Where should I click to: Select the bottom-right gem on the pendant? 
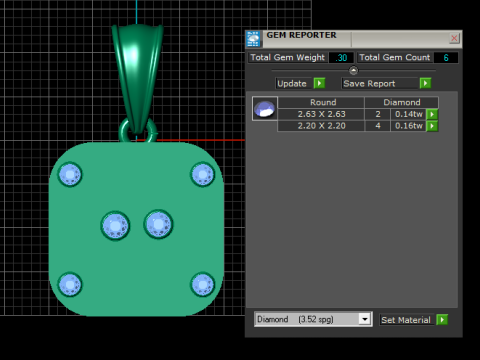click(203, 285)
